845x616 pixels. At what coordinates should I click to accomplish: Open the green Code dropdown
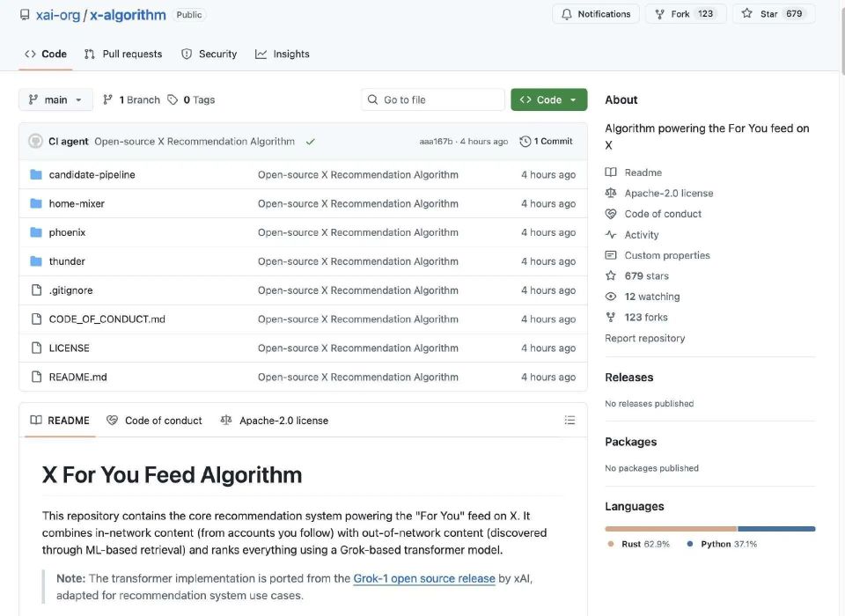pos(548,100)
